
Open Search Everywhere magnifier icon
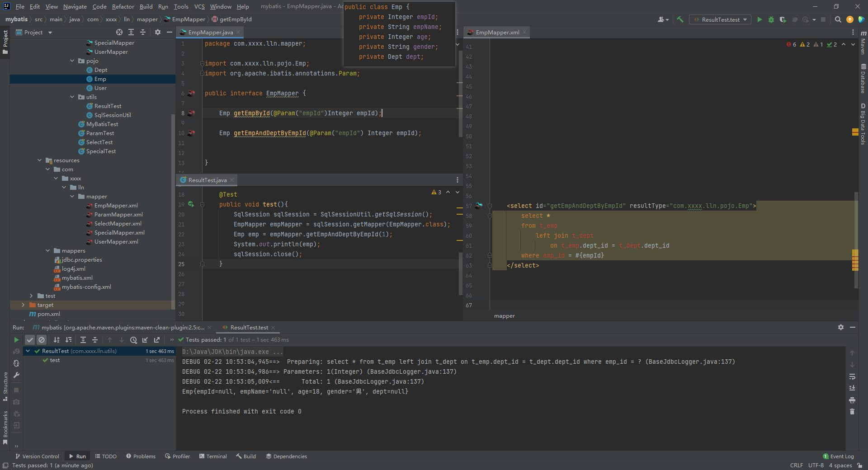(838, 19)
